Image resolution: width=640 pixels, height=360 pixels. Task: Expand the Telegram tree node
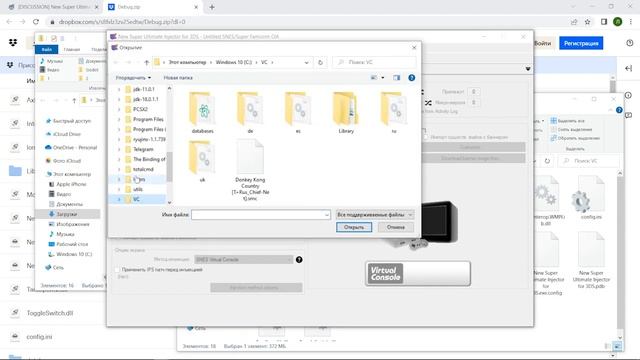(119, 149)
